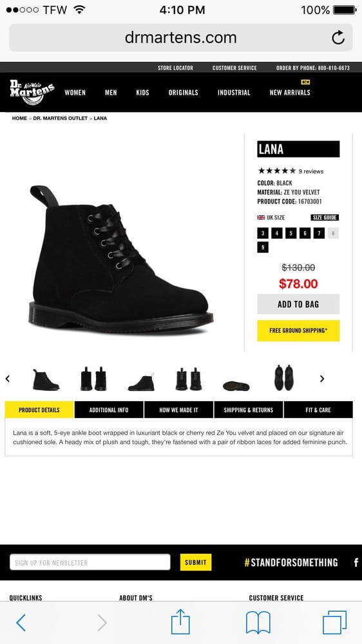Go back with Safari back arrow
The height and width of the screenshot is (644, 362).
coord(21,623)
